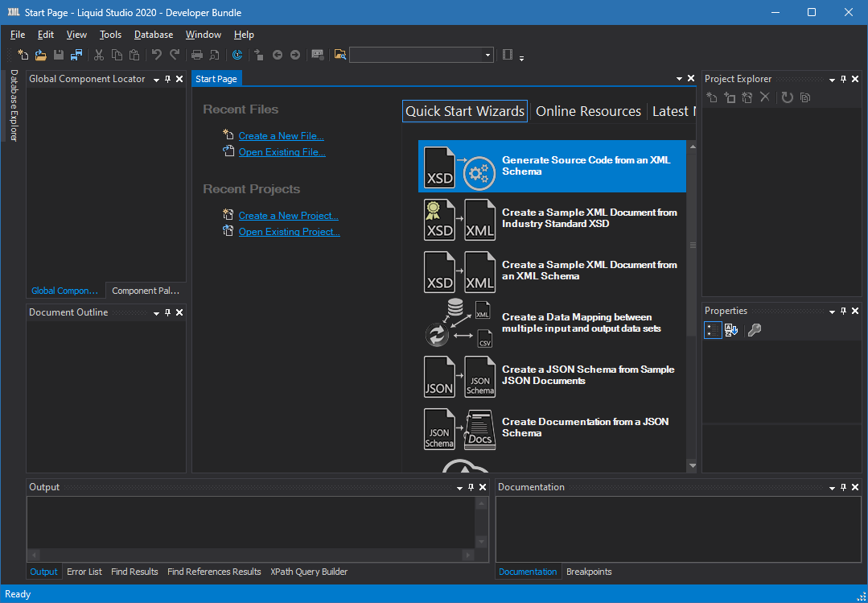
Task: Click the find text input field in toolbar
Action: point(416,55)
